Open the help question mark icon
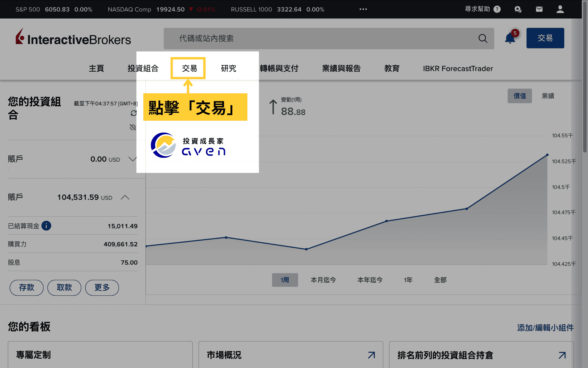This screenshot has width=588, height=368. (497, 9)
